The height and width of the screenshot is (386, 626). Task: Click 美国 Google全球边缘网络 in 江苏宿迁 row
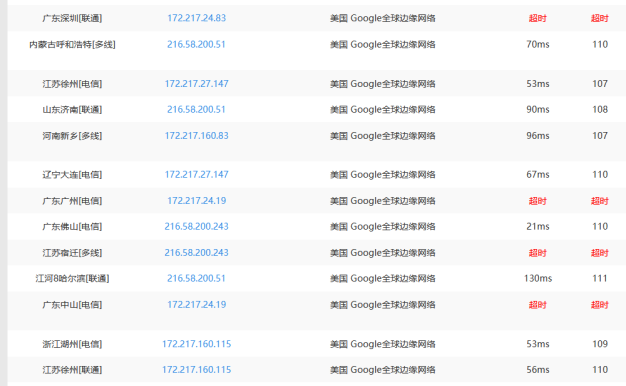(x=382, y=253)
